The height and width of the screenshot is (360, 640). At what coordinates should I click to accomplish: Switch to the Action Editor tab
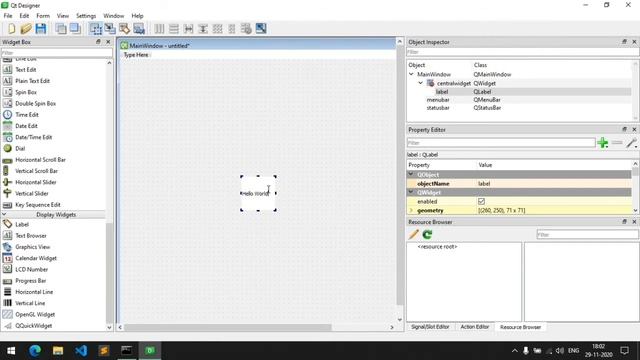tap(474, 327)
